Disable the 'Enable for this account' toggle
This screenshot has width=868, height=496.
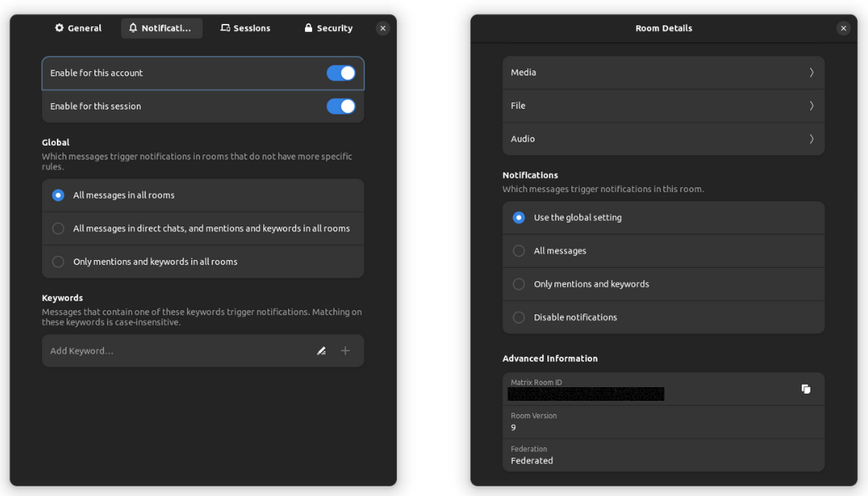tap(341, 72)
